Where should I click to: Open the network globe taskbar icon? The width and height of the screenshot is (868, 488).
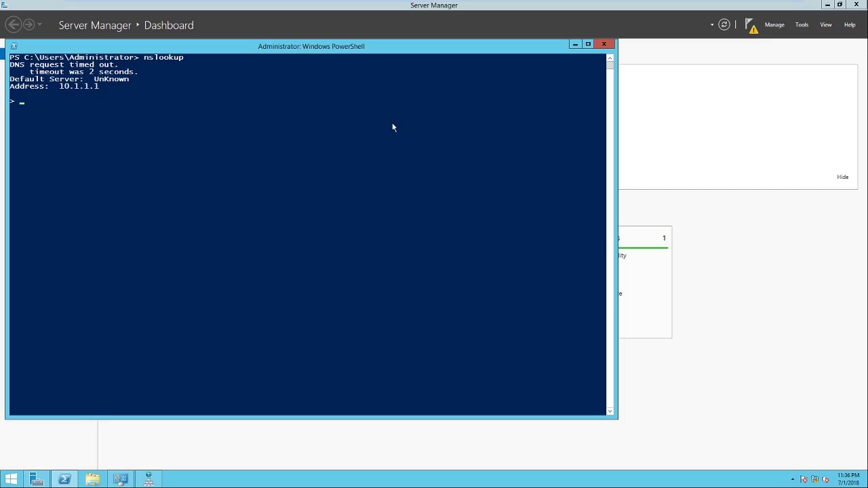tap(148, 479)
